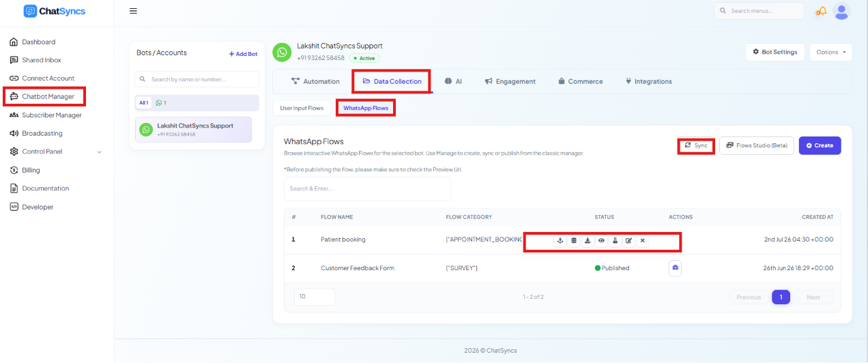The height and width of the screenshot is (363, 868).
Task: Open the Options dropdown
Action: (x=830, y=52)
